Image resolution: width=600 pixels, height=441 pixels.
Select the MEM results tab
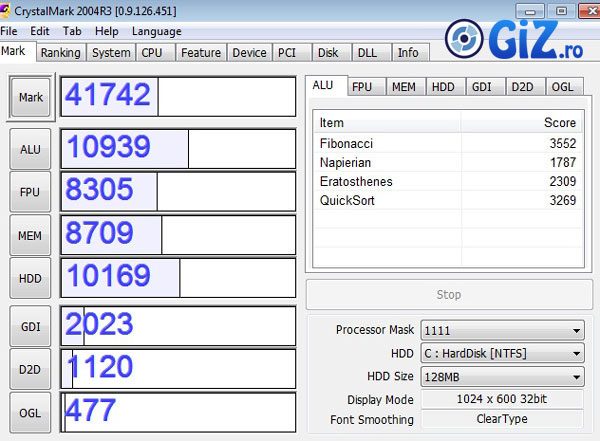406,87
